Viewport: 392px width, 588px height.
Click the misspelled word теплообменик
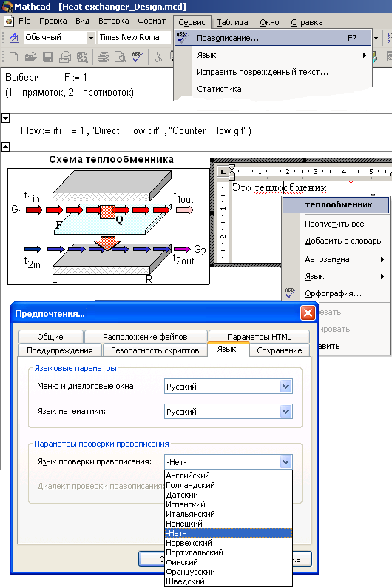pos(290,187)
